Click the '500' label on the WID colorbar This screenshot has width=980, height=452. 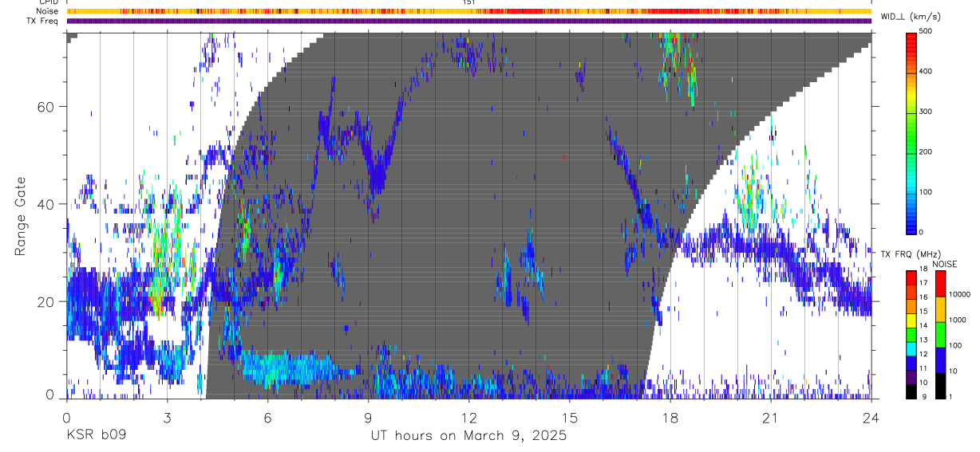(927, 31)
